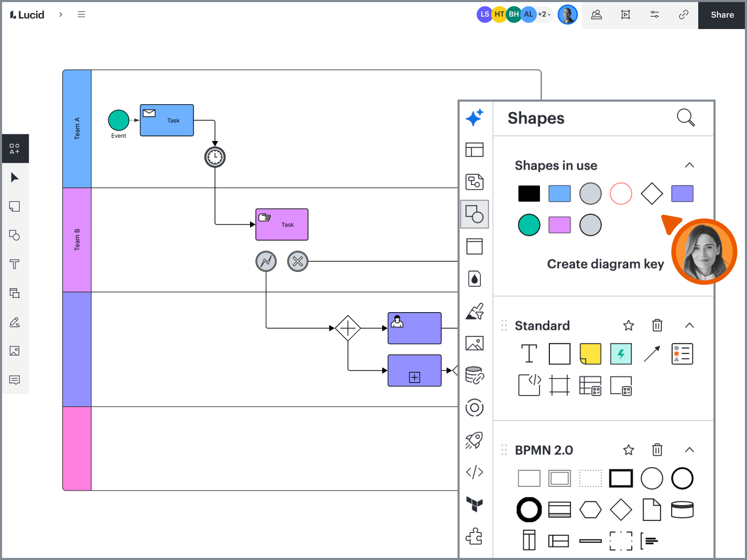Viewport: 747px width, 560px height.
Task: Collapse the Shapes in use section
Action: [x=689, y=165]
